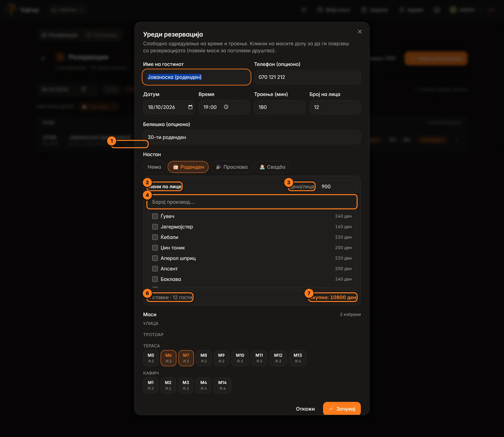Select the Роденден occasion chip
The height and width of the screenshot is (437, 504).
(x=188, y=167)
